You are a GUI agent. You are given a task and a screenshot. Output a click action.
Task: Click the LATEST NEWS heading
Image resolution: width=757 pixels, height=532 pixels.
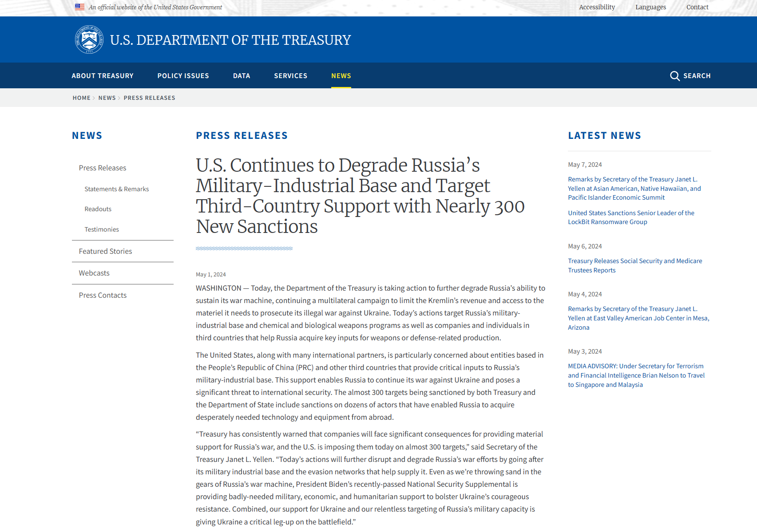tap(605, 136)
